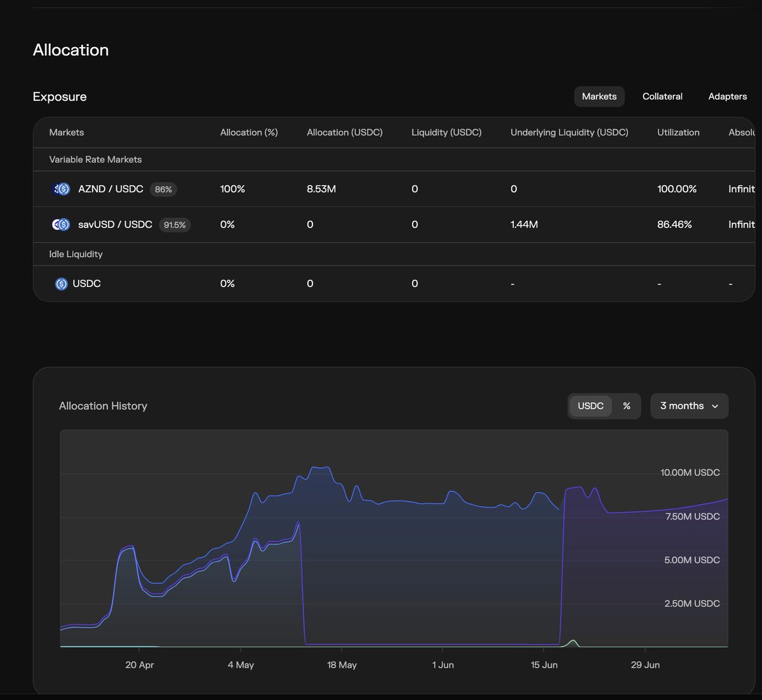
Task: Click the Allocation (USDC) column header
Action: pos(344,132)
